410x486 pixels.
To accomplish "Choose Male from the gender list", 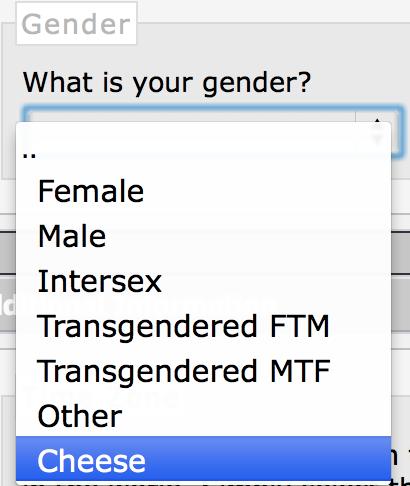I will click(x=203, y=236).
